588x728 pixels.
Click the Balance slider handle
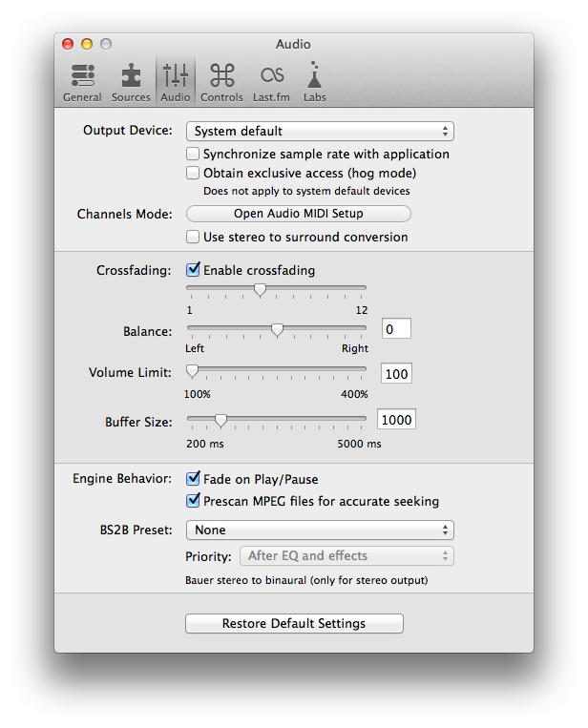(277, 330)
